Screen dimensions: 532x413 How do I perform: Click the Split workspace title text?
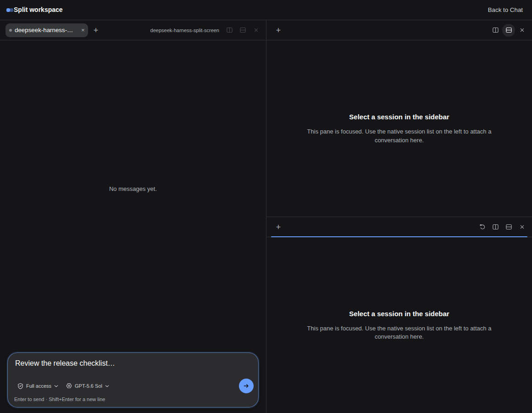coord(39,10)
